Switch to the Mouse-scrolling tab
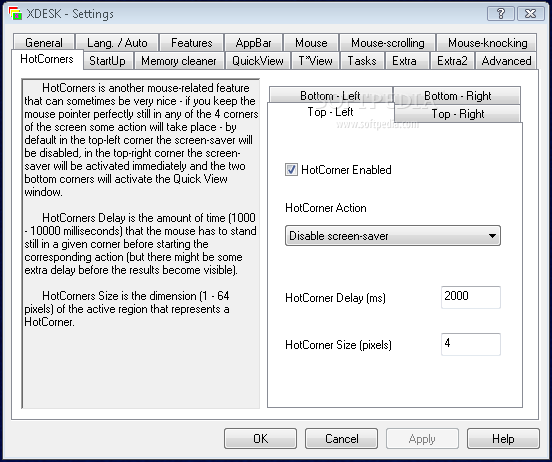Screen dimensions: 552x462 (388, 43)
